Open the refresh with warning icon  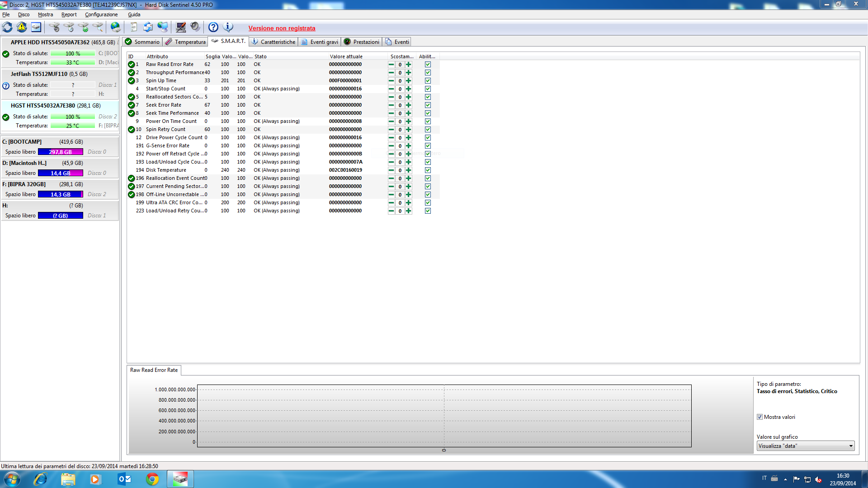click(x=22, y=27)
